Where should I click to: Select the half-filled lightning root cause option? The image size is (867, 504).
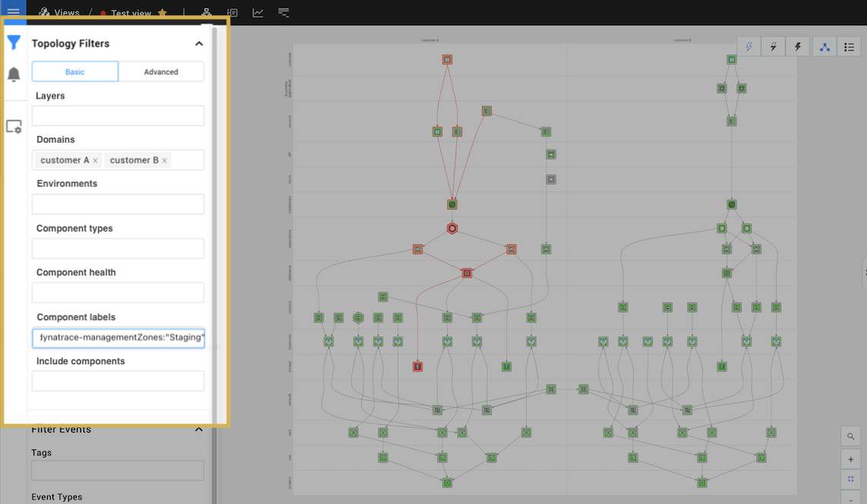(773, 47)
